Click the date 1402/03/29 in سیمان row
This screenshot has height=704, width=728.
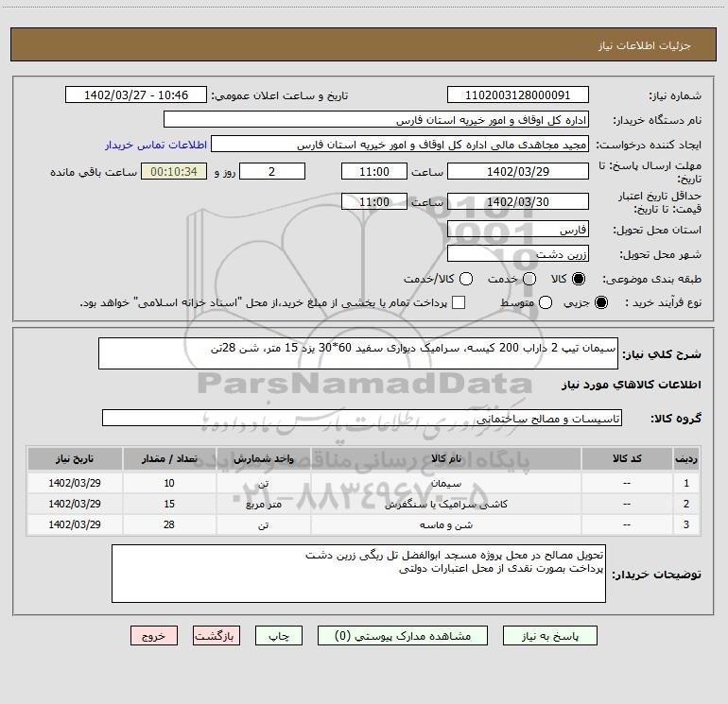[x=75, y=483]
